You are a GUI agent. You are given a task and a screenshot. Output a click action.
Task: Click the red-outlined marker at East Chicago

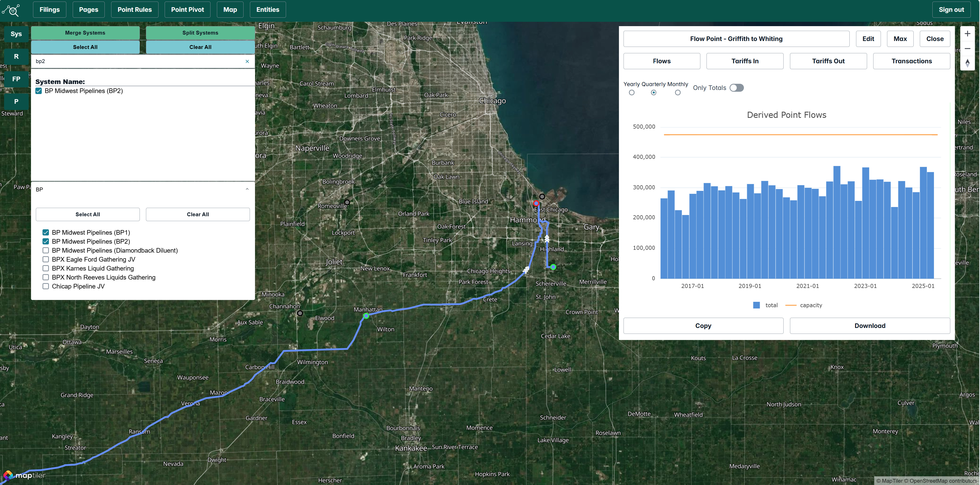pos(536,203)
